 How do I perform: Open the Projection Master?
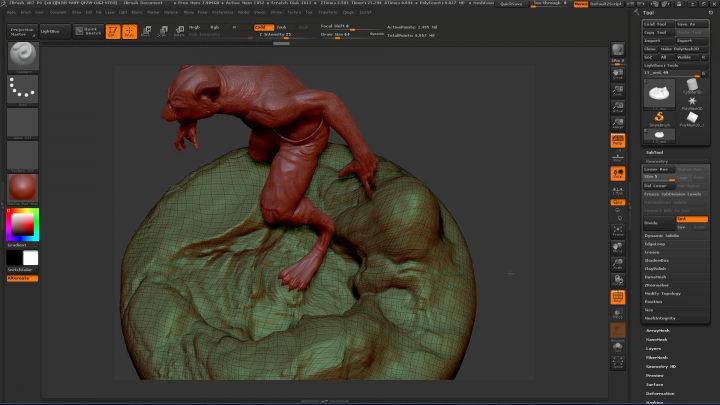(22, 31)
